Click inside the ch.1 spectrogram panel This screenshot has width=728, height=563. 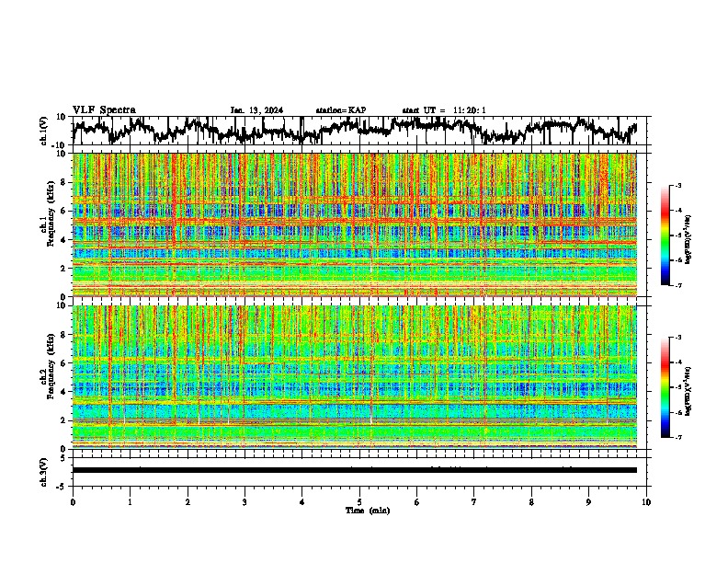point(355,224)
